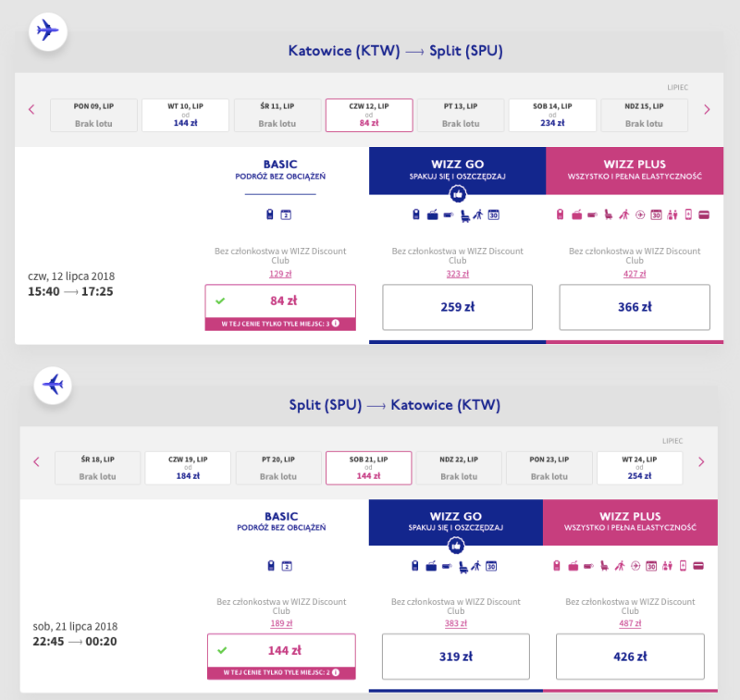Select outbound date CZW 12, LIP 84 zł
740x700 pixels.
point(369,115)
